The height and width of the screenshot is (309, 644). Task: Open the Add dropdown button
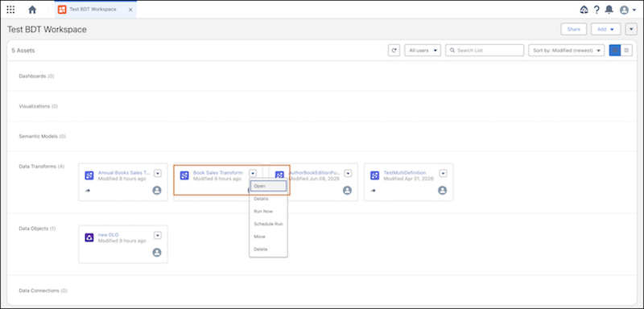click(x=606, y=29)
